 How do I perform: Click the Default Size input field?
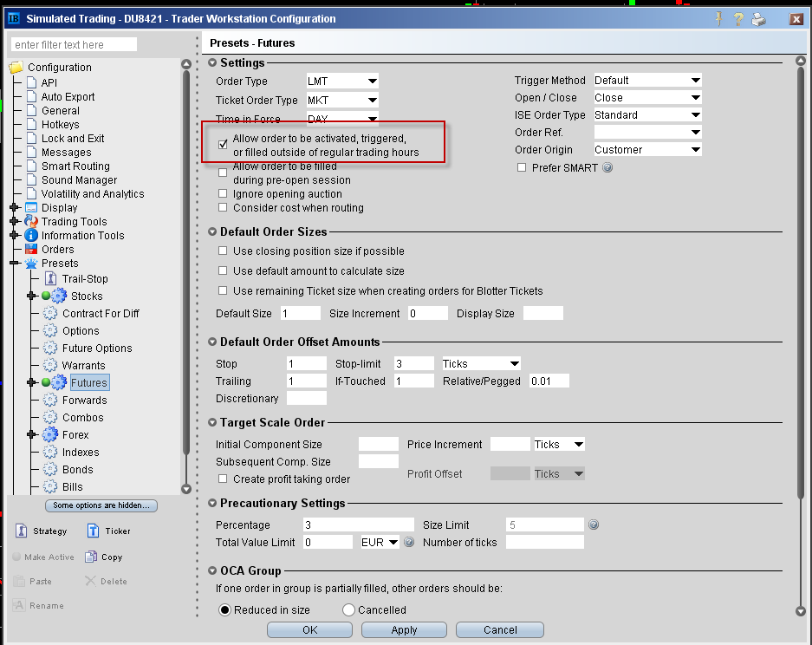[x=301, y=314]
